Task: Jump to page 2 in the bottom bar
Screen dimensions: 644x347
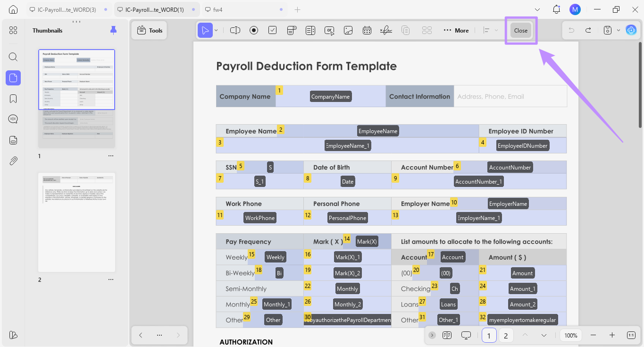Action: 506,335
